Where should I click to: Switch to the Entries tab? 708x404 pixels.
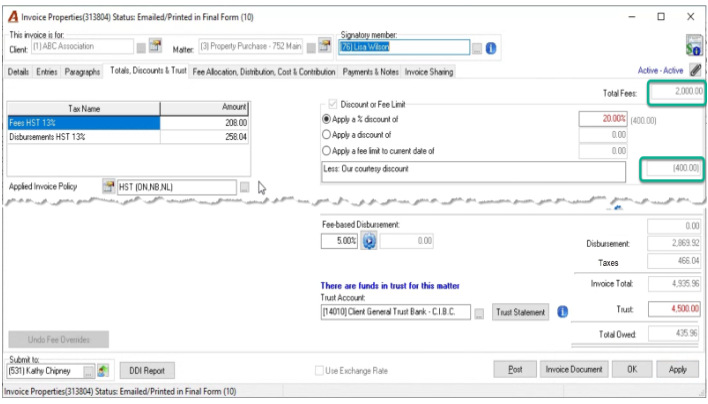coord(47,72)
